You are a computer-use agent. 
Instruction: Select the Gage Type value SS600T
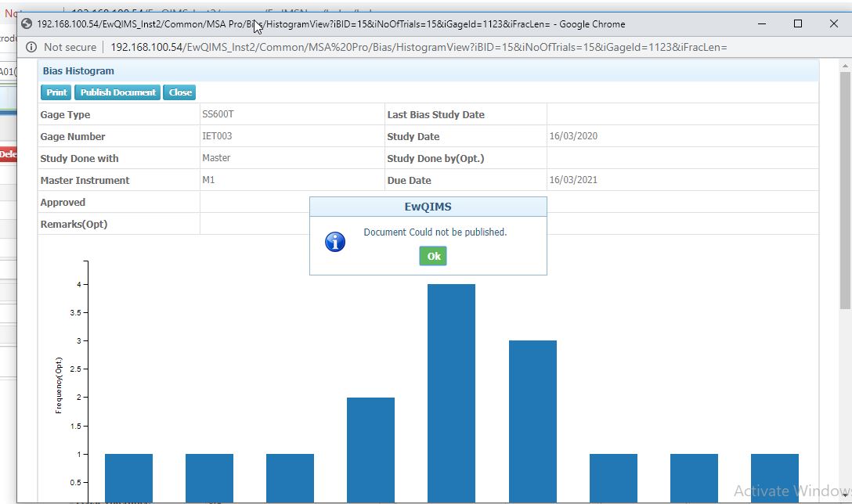(x=218, y=114)
